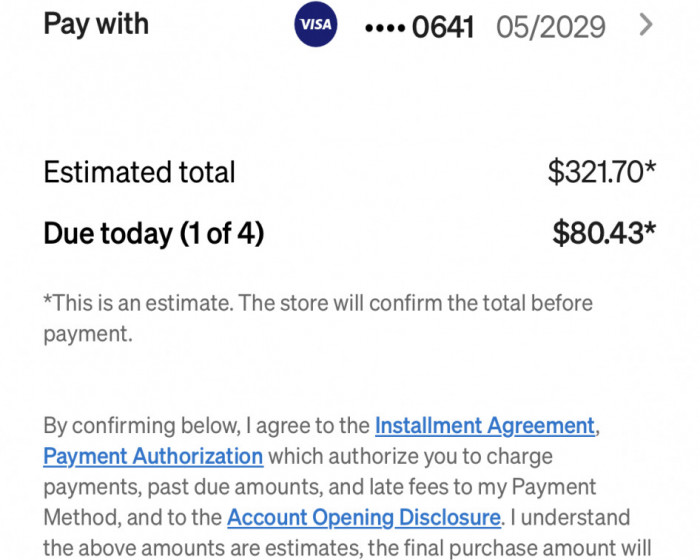This screenshot has height=560, width=700.
Task: Click the Visa card logo
Action: [316, 24]
